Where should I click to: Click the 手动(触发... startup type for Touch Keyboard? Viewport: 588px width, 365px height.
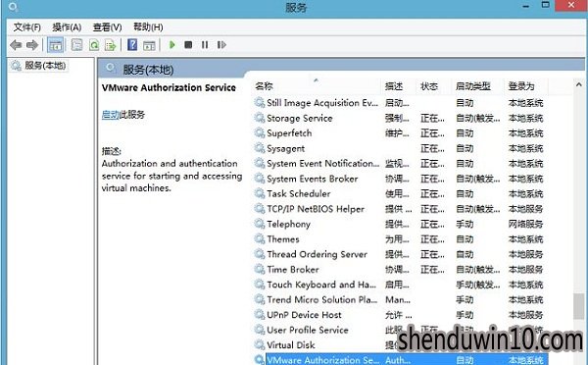coord(478,285)
